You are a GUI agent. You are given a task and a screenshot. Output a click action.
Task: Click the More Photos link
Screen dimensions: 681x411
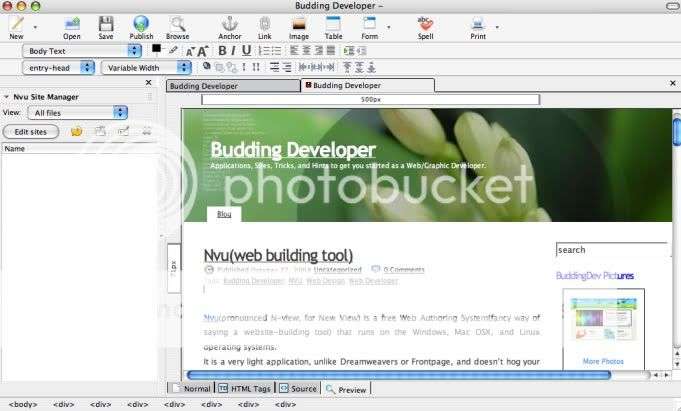pos(603,361)
